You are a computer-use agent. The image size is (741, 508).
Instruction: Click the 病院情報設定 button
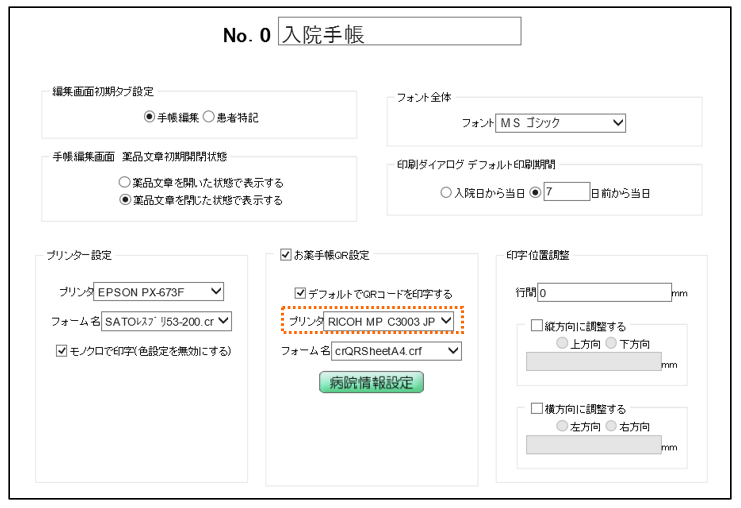point(371,382)
